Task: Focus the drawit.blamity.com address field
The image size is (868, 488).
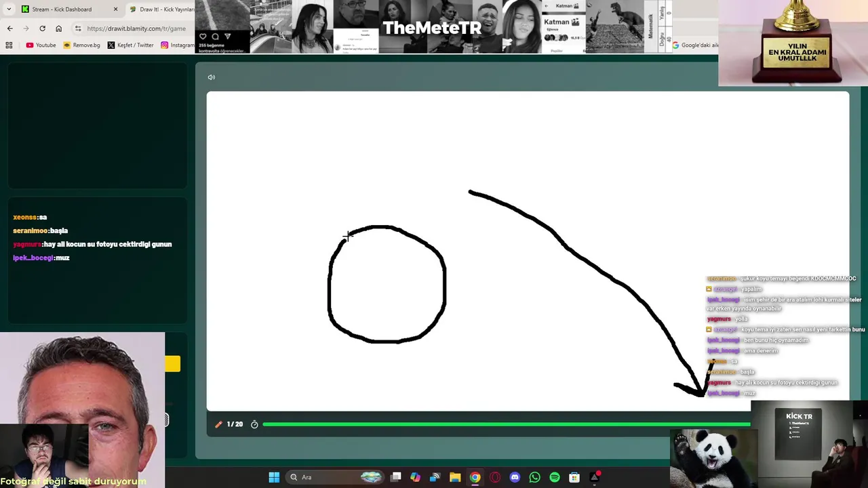Action: [x=136, y=28]
